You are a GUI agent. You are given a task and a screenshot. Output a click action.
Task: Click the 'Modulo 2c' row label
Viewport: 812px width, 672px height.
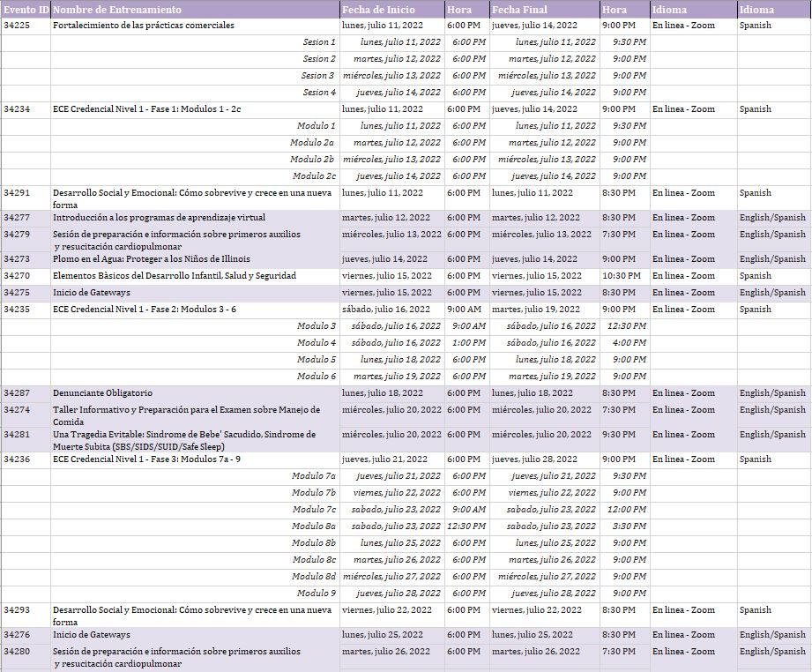tap(314, 176)
